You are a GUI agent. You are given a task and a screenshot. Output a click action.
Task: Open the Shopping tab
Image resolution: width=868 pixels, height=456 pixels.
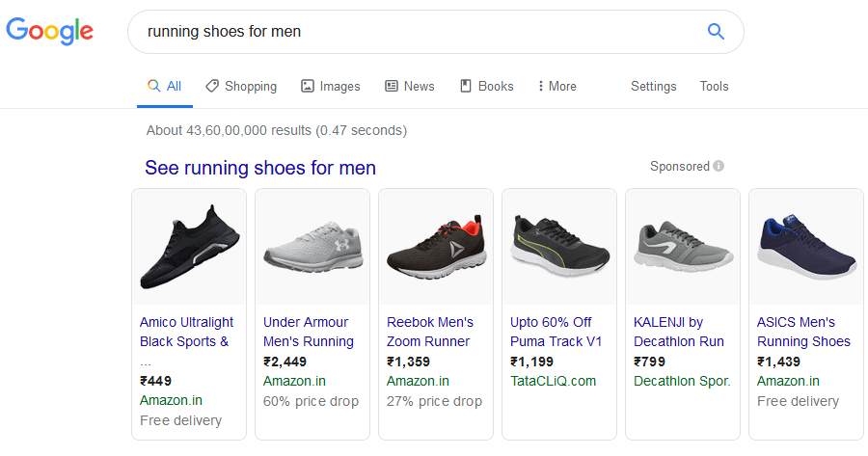(241, 86)
